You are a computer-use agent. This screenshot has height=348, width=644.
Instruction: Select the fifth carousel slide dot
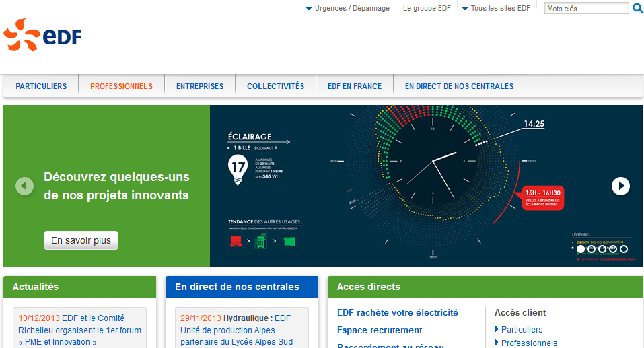coord(624,249)
